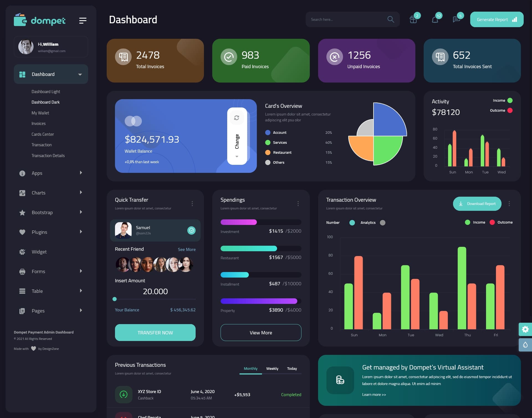Select the Monthly tab in Previous Transactions
The image size is (532, 418).
click(x=250, y=368)
